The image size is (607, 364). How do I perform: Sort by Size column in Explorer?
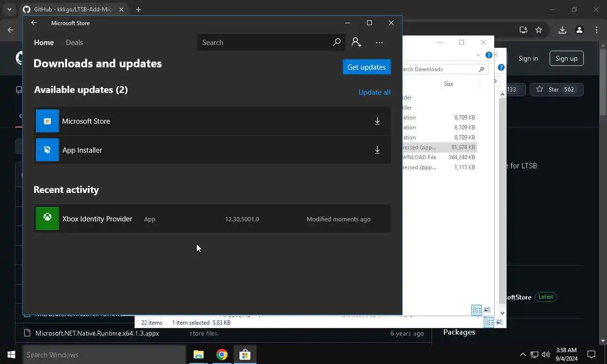[449, 84]
